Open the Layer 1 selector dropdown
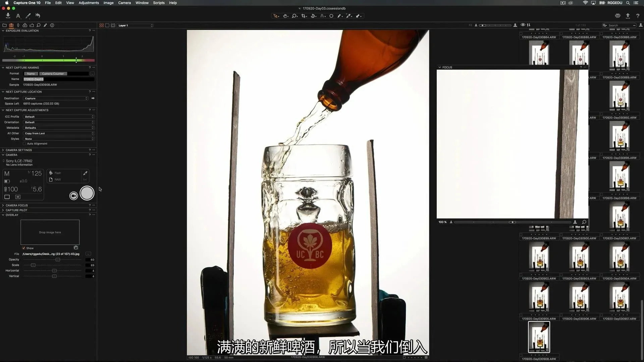The height and width of the screenshot is (362, 644). (136, 25)
